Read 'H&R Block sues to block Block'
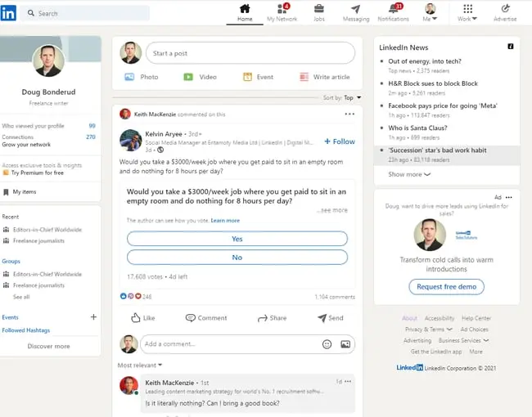The width and height of the screenshot is (532, 417). pos(433,83)
